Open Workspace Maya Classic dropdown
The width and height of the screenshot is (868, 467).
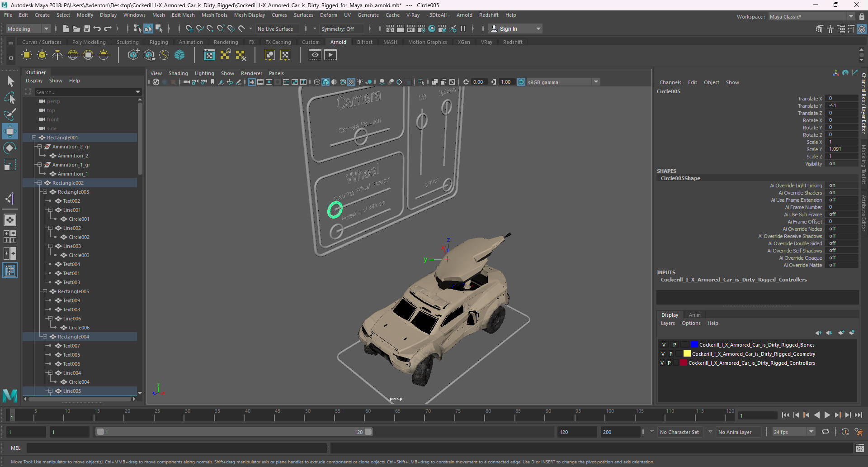pyautogui.click(x=811, y=17)
